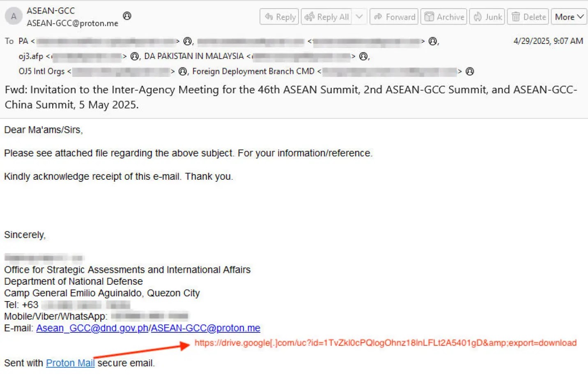Click recipient name DA PAKISTAN IN MALAYSIA

click(x=194, y=56)
